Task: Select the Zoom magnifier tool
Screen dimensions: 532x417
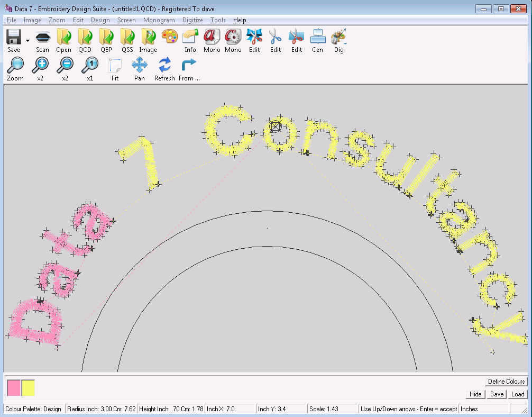Action: 15,65
